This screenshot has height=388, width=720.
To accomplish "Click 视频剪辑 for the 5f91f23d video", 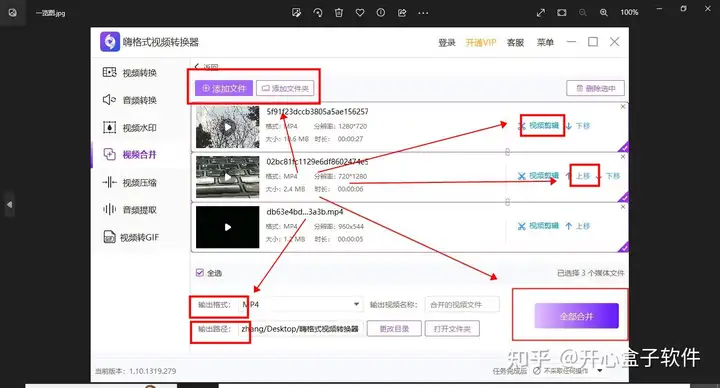I will point(539,125).
